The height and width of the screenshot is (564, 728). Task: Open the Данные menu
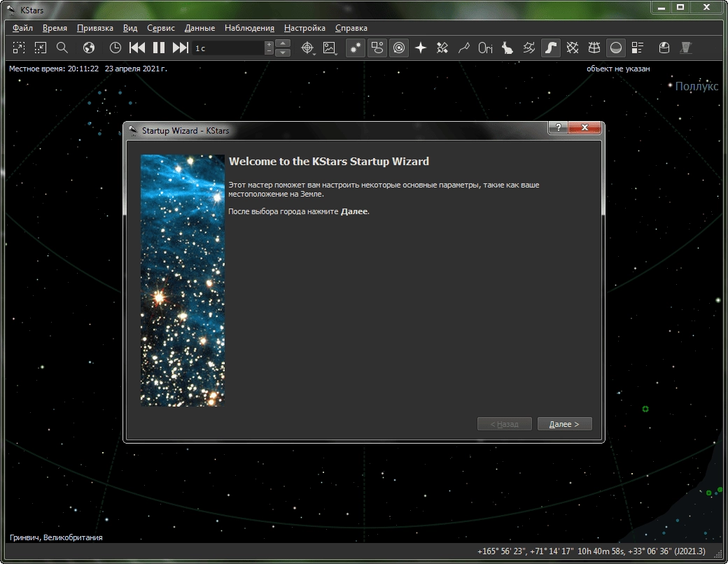[199, 28]
